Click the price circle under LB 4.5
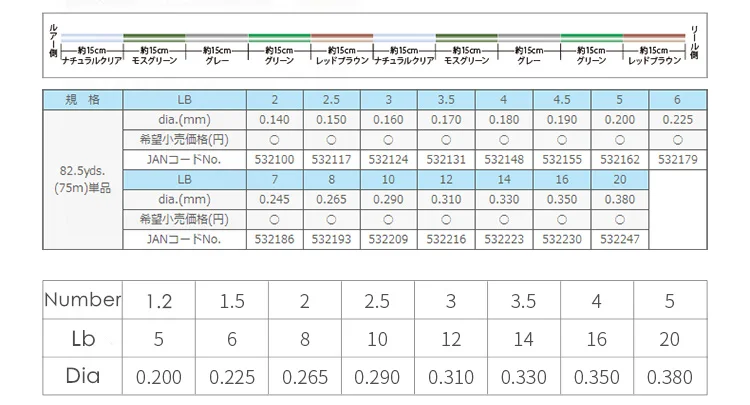 click(562, 140)
